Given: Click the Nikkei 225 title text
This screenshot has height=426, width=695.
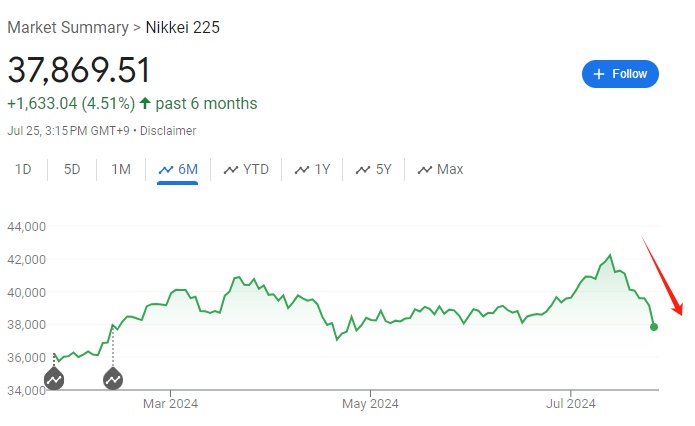Looking at the screenshot, I should tap(181, 27).
